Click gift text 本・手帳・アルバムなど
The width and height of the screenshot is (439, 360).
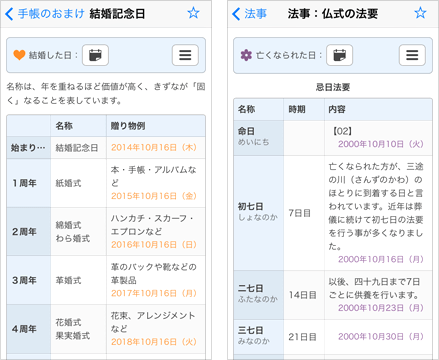coord(154,176)
